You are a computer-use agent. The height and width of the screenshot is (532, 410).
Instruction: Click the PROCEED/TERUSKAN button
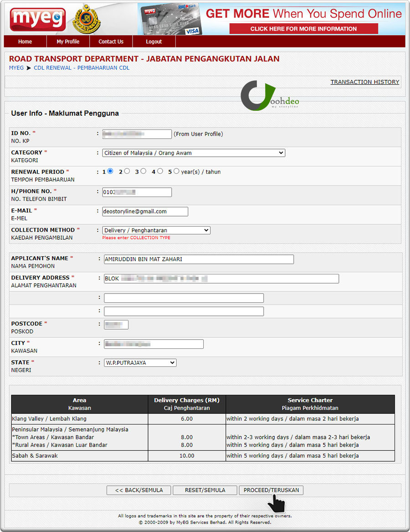click(272, 490)
